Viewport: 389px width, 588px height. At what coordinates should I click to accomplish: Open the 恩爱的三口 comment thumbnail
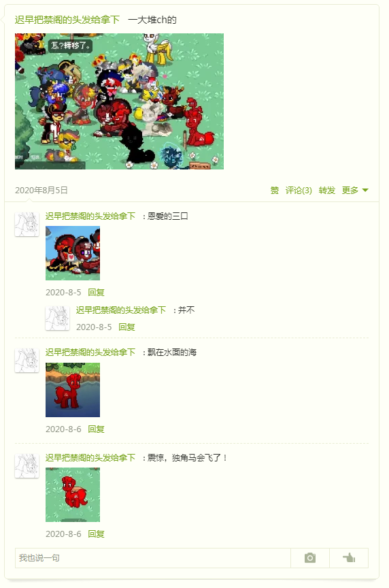click(x=73, y=253)
